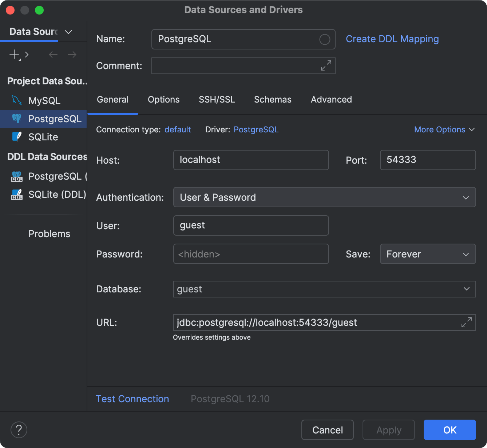Open help using the question mark icon

point(19,430)
